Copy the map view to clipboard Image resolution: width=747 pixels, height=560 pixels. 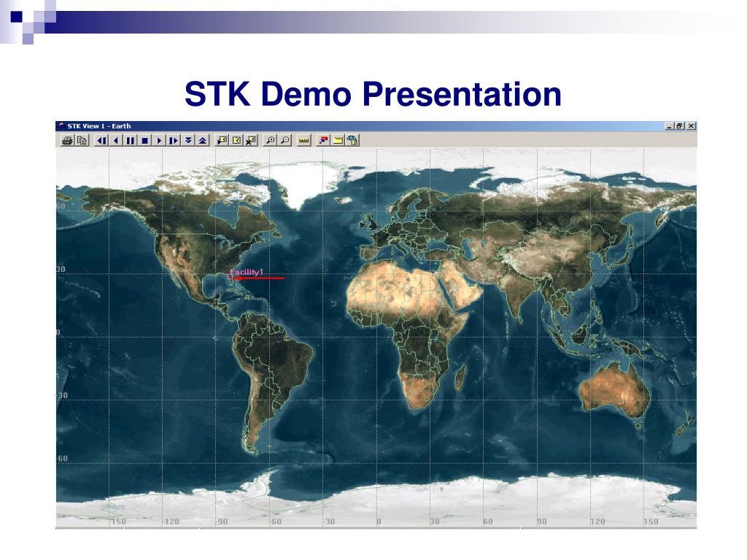(82, 141)
